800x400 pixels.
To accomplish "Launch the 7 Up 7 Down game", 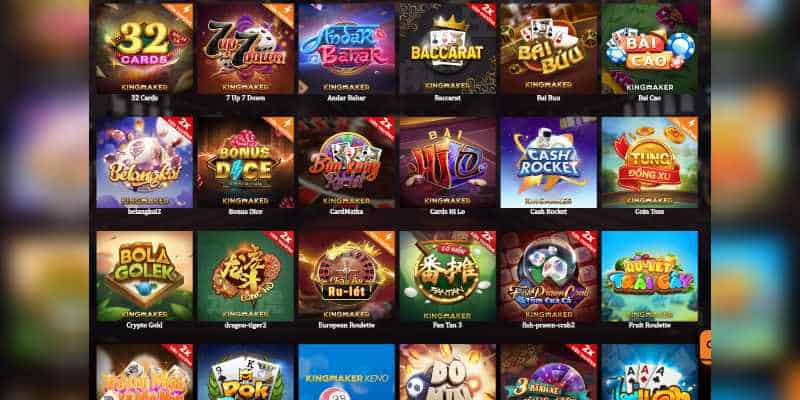I will pos(245,48).
